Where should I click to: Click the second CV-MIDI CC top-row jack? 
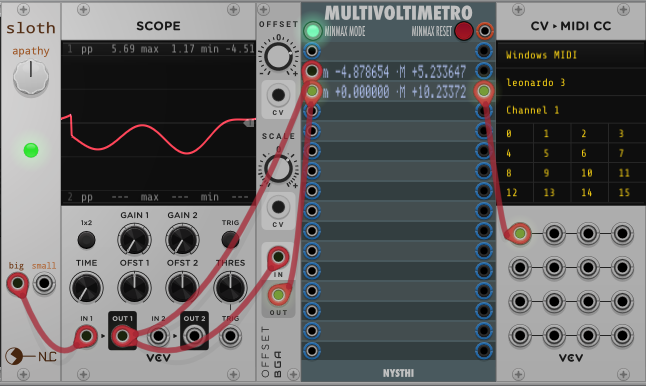click(x=554, y=234)
